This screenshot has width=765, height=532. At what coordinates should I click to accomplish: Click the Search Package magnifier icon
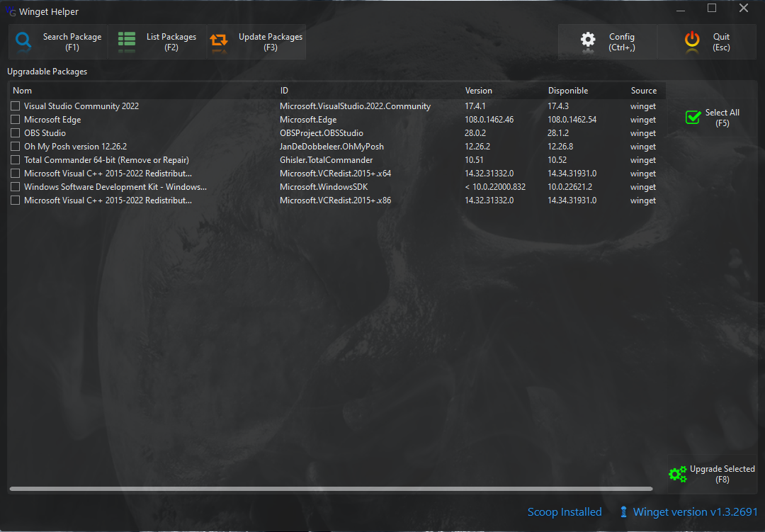[x=23, y=41]
